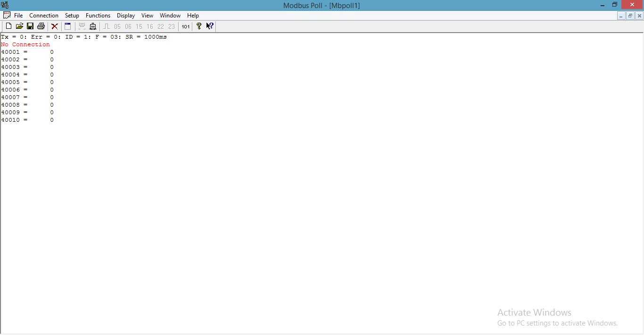The height and width of the screenshot is (335, 644).
Task: Open the Window menu
Action: [x=170, y=16]
